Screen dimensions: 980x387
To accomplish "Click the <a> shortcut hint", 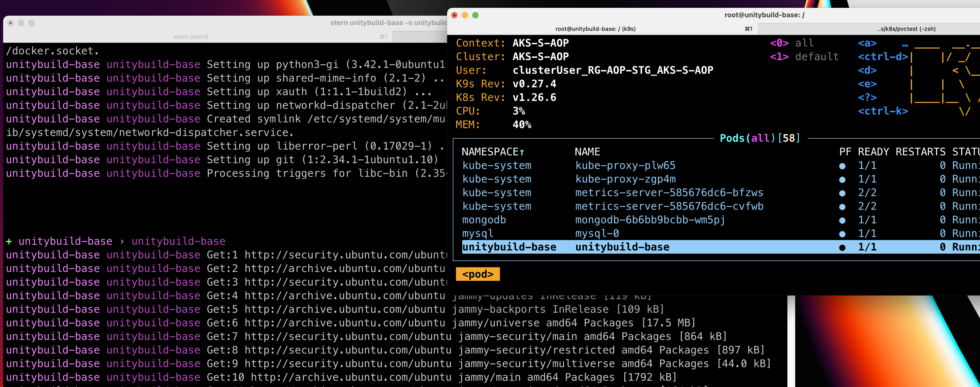I will [x=867, y=43].
